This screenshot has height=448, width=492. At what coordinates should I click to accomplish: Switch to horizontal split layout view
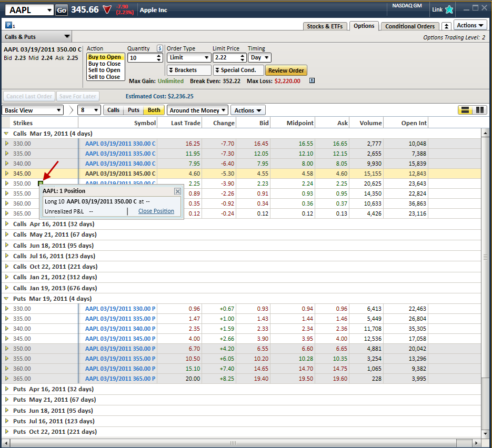[465, 110]
